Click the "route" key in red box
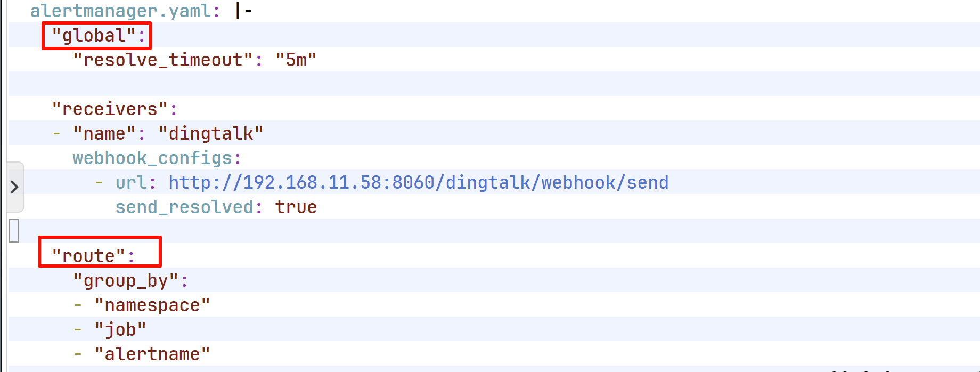The height and width of the screenshot is (372, 980). (88, 256)
